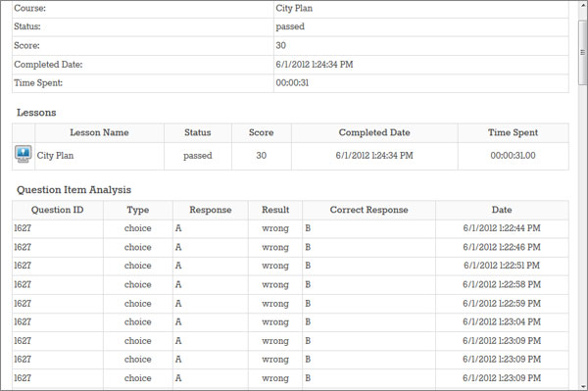Viewport: 588px width, 391px height.
Task: Click the 'Question Item Analysis' heading
Action: [73, 190]
